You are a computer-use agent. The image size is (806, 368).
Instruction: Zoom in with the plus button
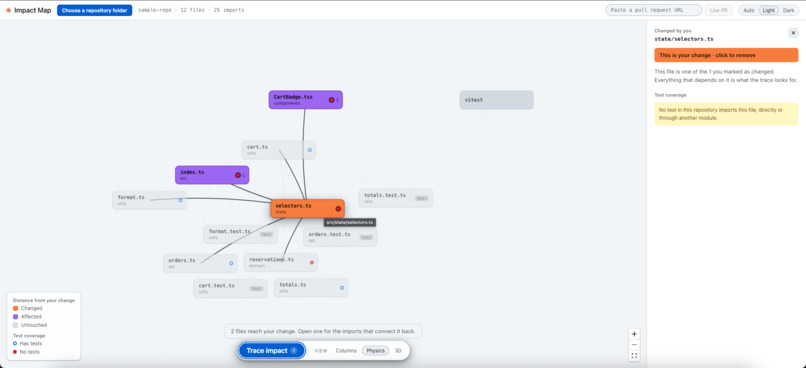(634, 334)
